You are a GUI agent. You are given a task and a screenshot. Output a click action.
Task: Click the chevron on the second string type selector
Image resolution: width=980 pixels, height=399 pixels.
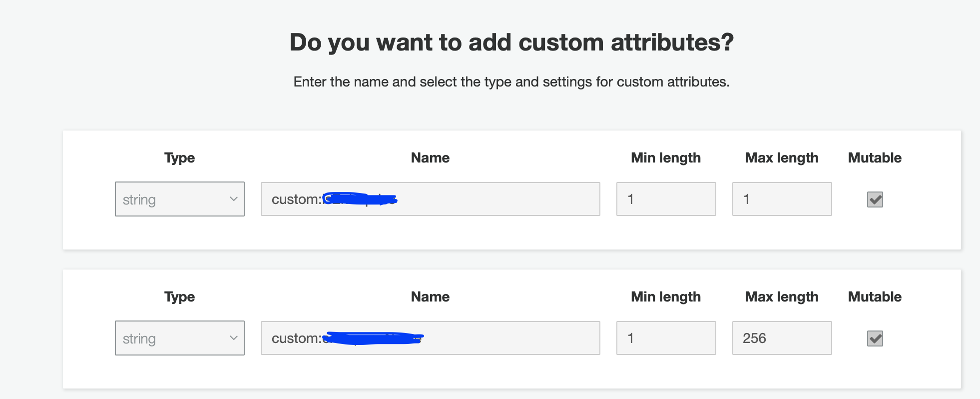coord(234,338)
